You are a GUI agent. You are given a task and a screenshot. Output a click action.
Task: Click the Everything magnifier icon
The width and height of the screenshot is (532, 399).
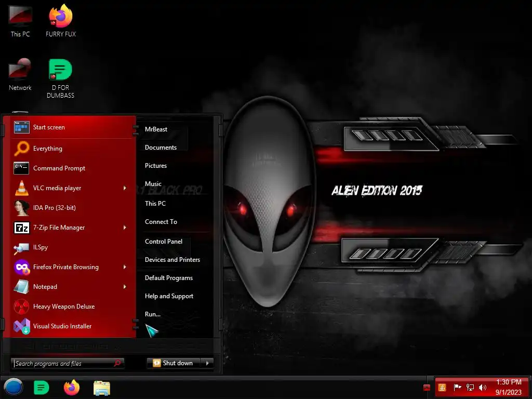click(x=22, y=148)
